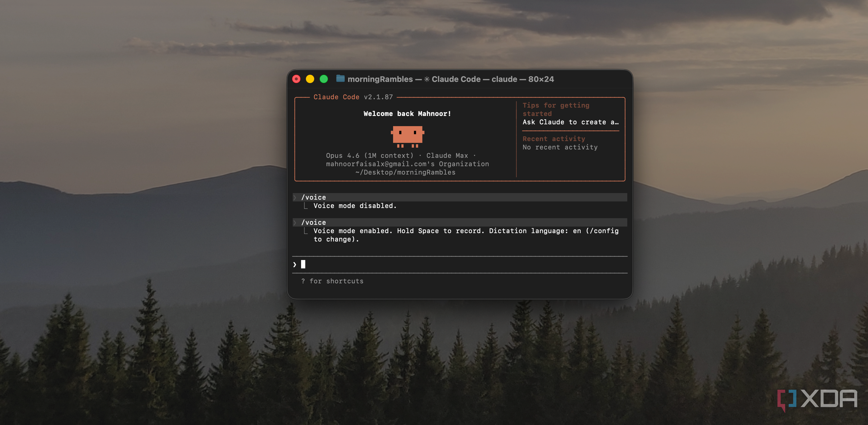Click the "Claude Max" plan label
Viewport: 868px width, 425px height.
coord(447,156)
